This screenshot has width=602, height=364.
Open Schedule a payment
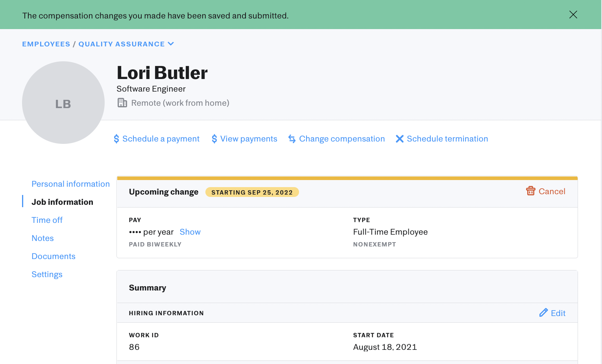tap(161, 139)
